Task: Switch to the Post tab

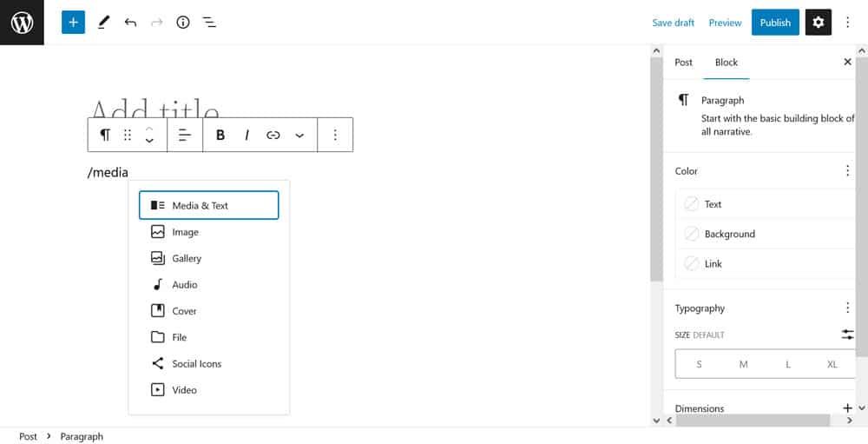Action: pyautogui.click(x=684, y=63)
